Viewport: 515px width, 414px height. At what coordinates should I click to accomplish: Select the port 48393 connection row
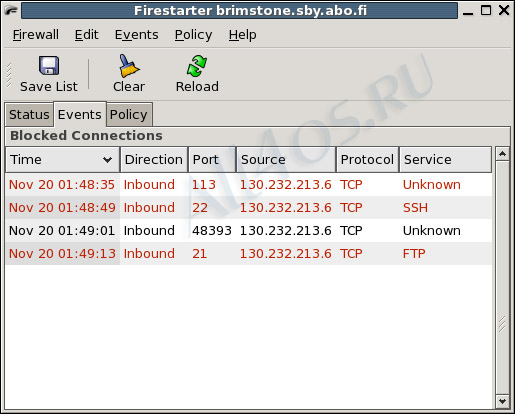coord(249,231)
